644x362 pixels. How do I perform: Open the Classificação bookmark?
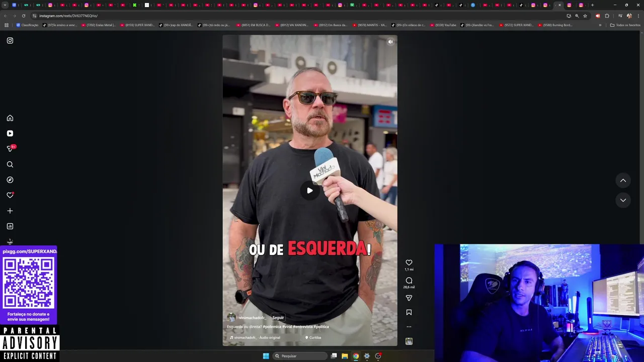(x=27, y=25)
